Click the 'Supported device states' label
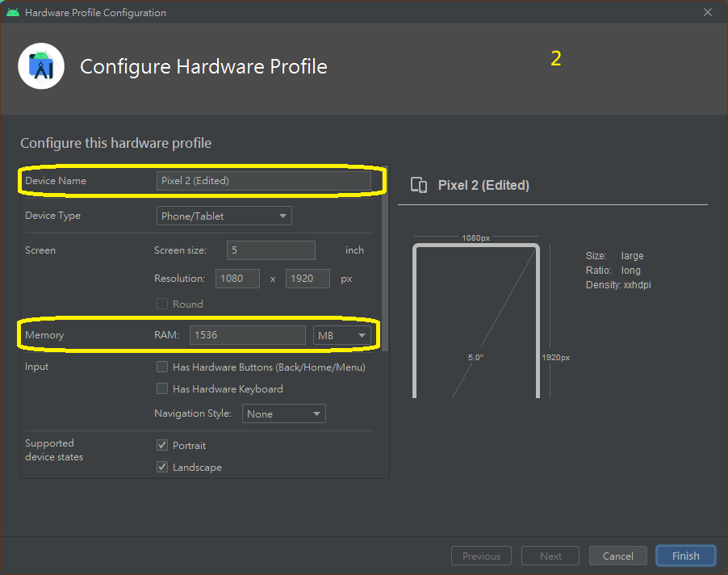This screenshot has height=575, width=728. pos(54,450)
